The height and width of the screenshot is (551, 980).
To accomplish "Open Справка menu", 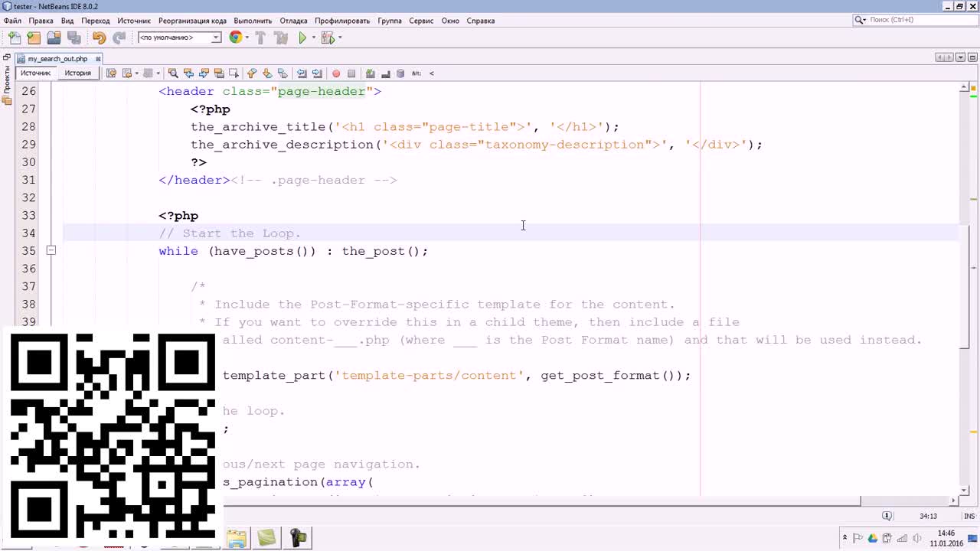I will click(481, 21).
